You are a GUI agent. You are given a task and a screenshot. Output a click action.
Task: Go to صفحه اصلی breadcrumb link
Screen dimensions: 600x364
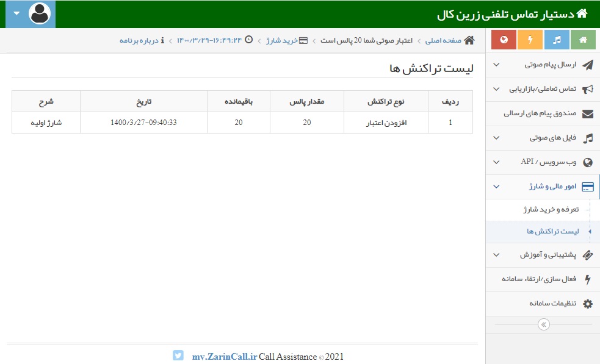click(x=443, y=40)
